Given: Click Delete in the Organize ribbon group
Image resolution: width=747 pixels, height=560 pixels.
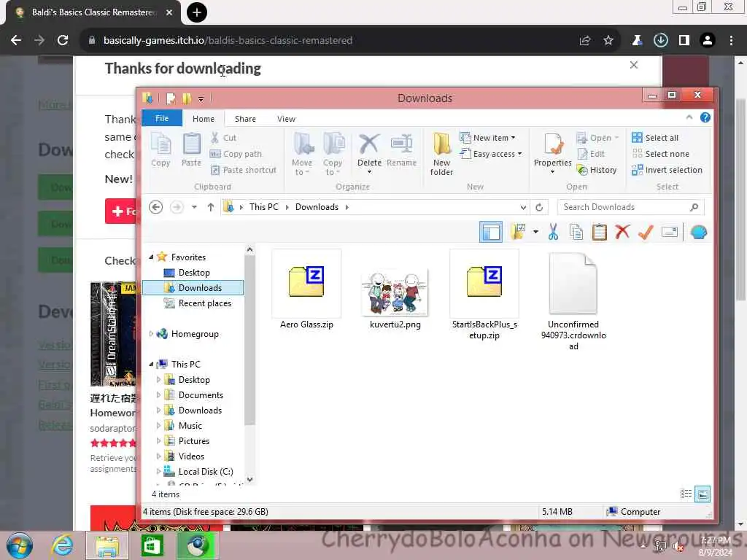Looking at the screenshot, I should [369, 153].
